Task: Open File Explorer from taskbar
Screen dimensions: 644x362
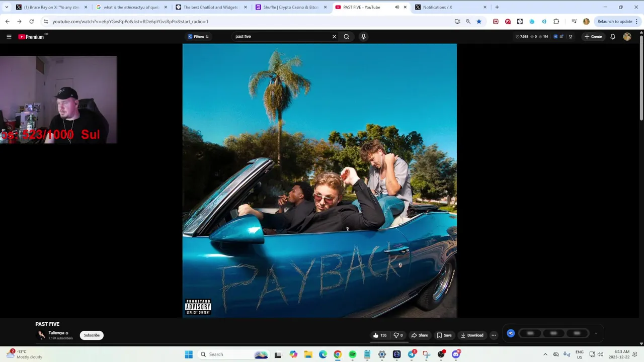Action: click(x=308, y=354)
